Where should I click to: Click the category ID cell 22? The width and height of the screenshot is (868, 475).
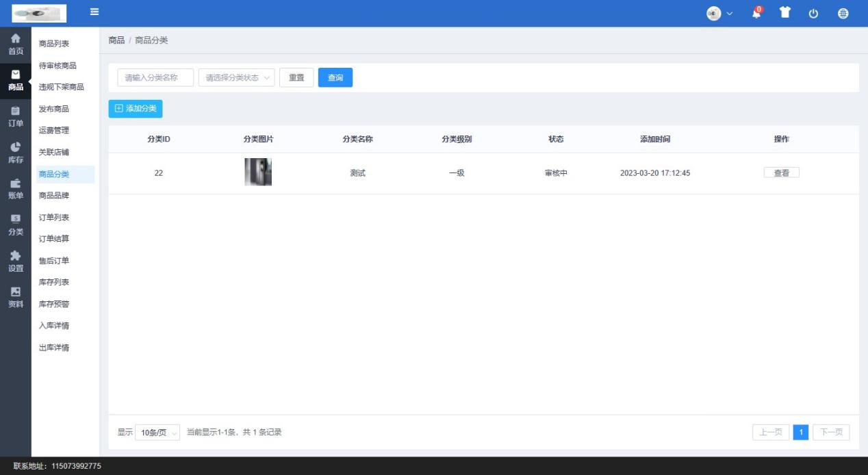[x=159, y=173]
